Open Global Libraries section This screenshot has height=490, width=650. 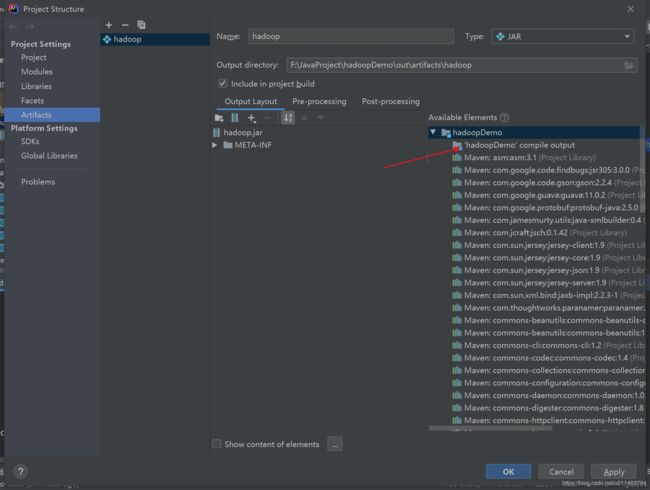click(49, 156)
